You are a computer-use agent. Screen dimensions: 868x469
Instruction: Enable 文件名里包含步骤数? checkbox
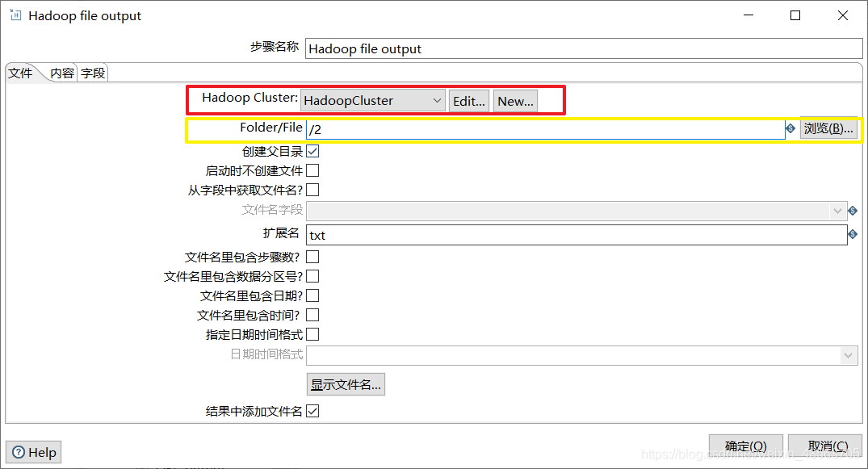click(312, 257)
